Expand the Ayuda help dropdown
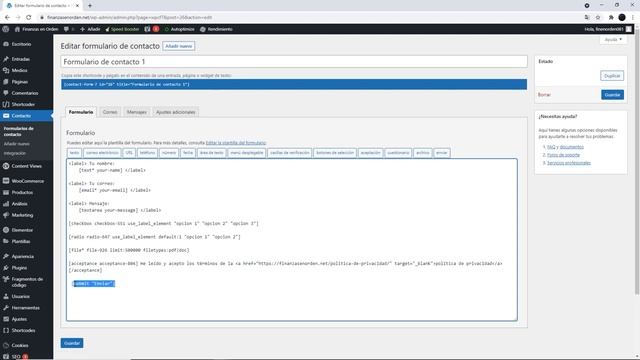The height and width of the screenshot is (360, 640). (x=613, y=40)
